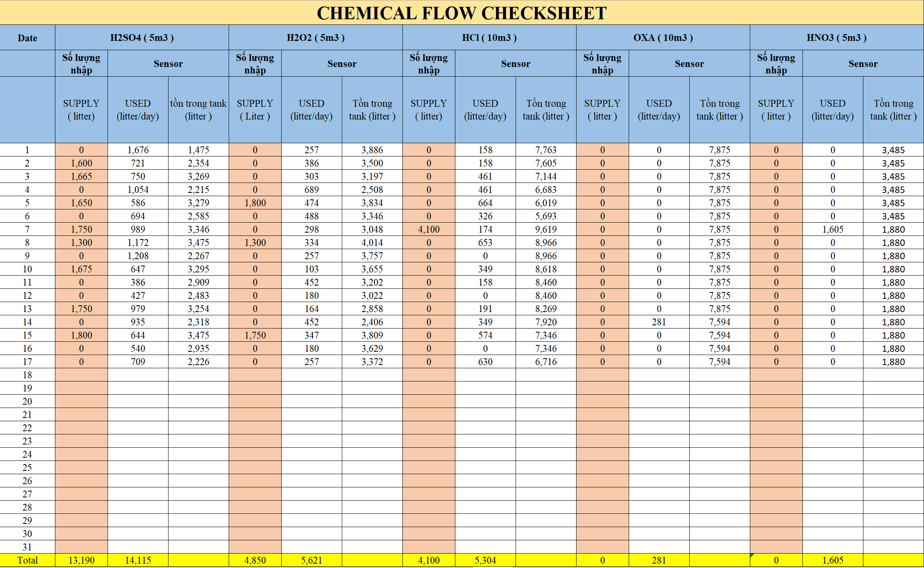Click HCl tank value 7,763
924x568 pixels.
(546, 150)
